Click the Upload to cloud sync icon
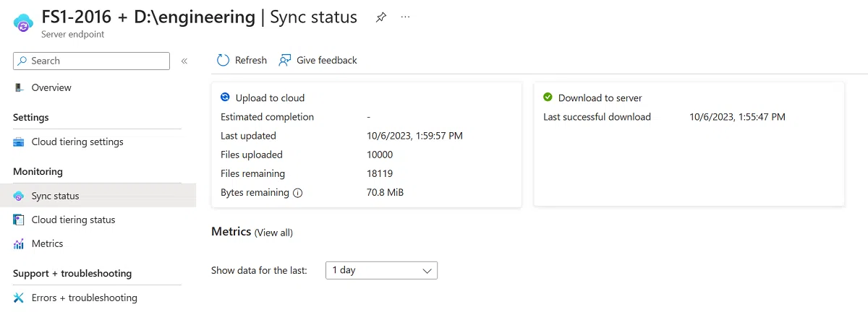Viewport: 868px width, 312px height. click(225, 97)
